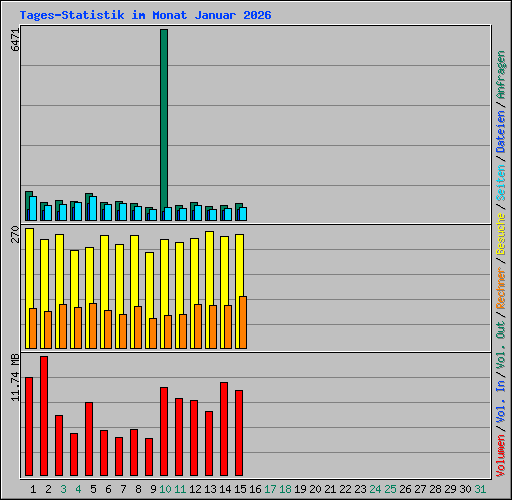Click day number 16 on the x-axis
The width and height of the screenshot is (512, 500).
click(255, 489)
